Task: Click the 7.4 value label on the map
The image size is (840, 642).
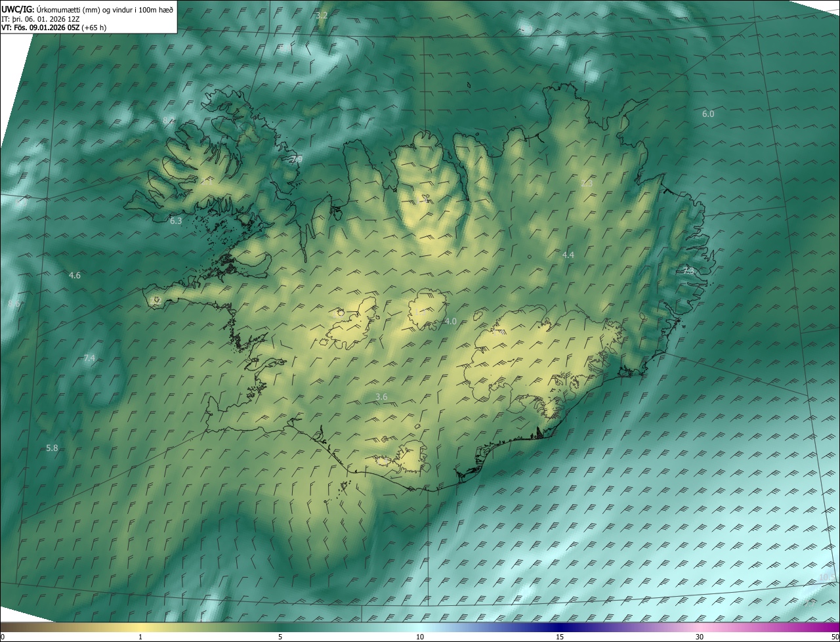Action: click(90, 358)
